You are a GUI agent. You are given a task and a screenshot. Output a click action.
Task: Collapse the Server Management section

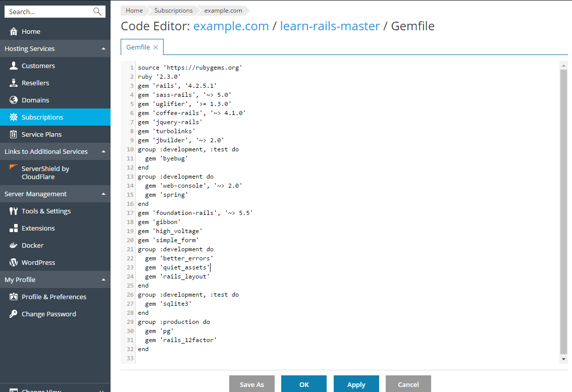click(103, 194)
